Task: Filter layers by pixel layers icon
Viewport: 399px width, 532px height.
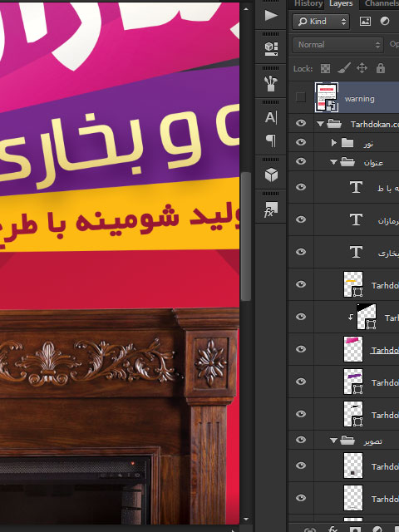Action: (x=365, y=22)
